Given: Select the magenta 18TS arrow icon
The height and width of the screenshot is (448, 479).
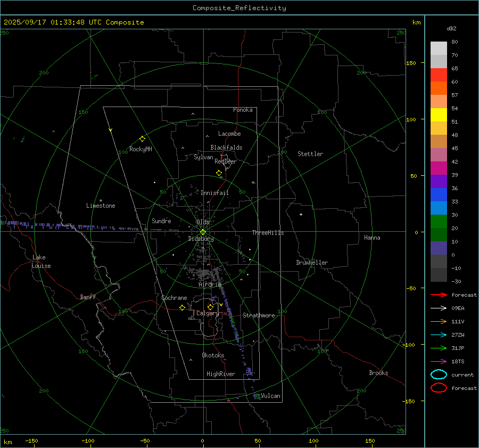Looking at the screenshot, I should [438, 361].
